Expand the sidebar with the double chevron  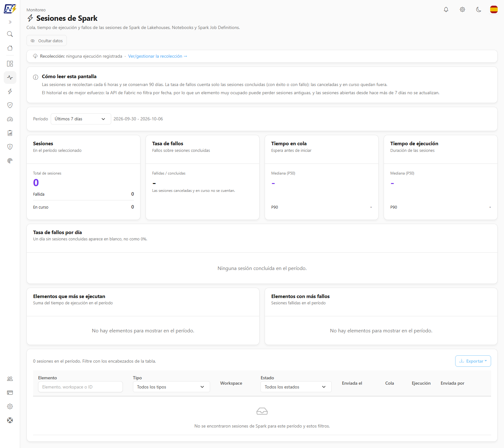[10, 22]
